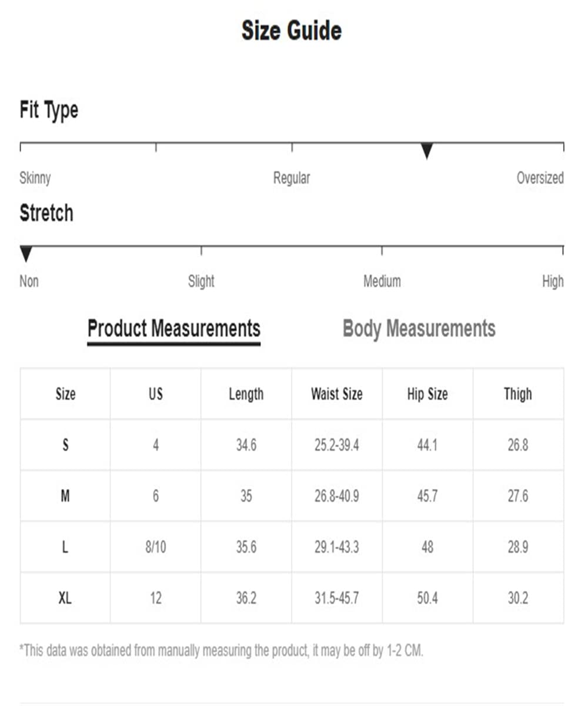Click the 26.8-40.9 waist size cell
The width and height of the screenshot is (588, 706).
pos(337,496)
